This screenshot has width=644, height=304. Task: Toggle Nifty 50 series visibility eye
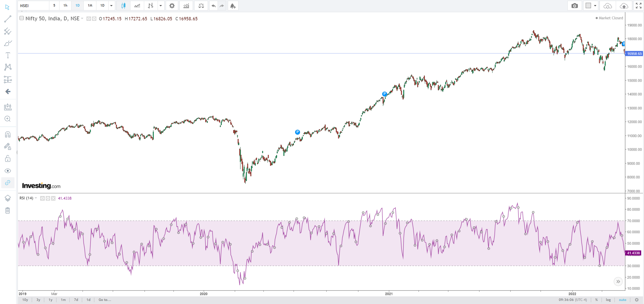88,19
